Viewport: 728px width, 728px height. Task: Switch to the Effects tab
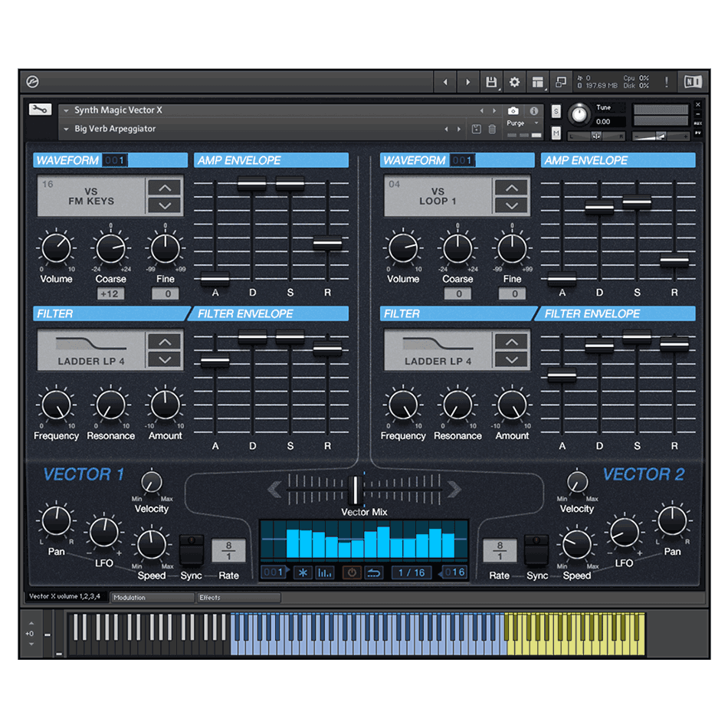tap(238, 598)
